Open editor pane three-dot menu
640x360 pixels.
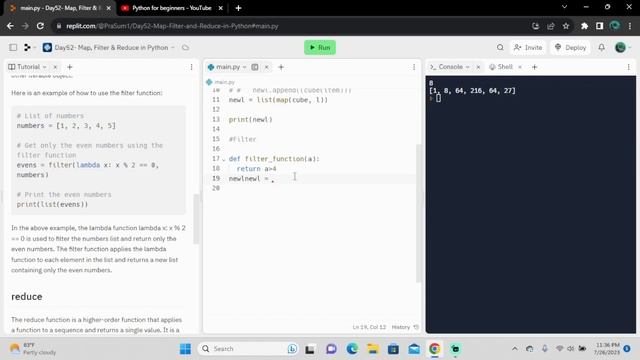point(414,67)
